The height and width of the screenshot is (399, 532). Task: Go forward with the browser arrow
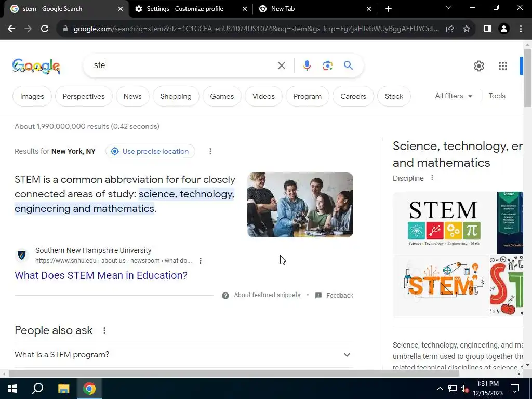coord(28,29)
